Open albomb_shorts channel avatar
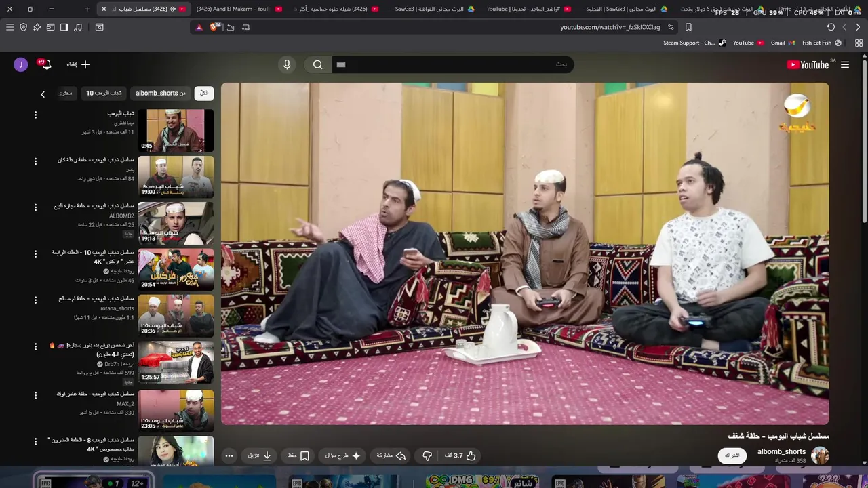Viewport: 868px width, 488px height. pos(820,455)
